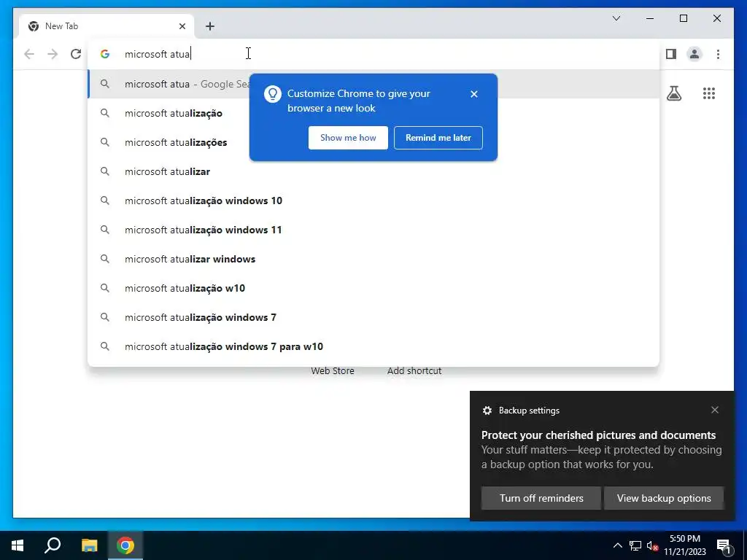The height and width of the screenshot is (560, 747).
Task: Click the Add shortcut tile
Action: 414,370
